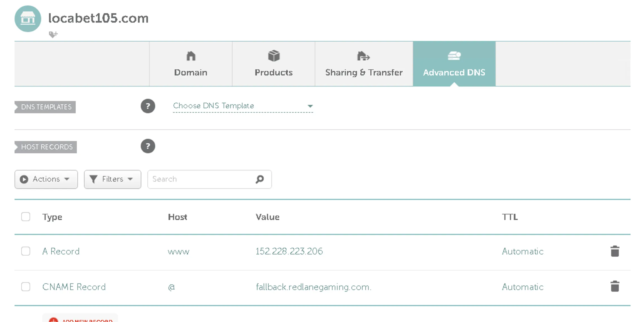Image resolution: width=644 pixels, height=322 pixels.
Task: Select the A Record checkbox
Action: tap(26, 251)
